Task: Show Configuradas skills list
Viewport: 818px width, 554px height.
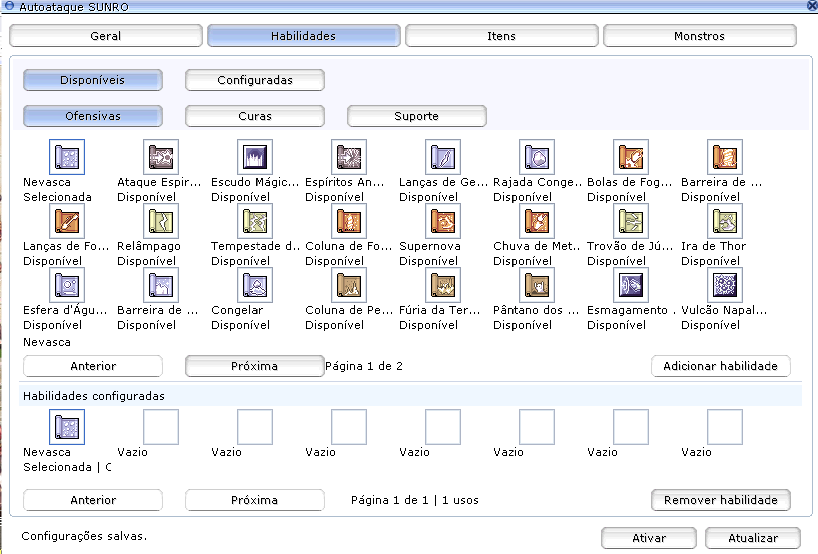Action: [x=255, y=80]
